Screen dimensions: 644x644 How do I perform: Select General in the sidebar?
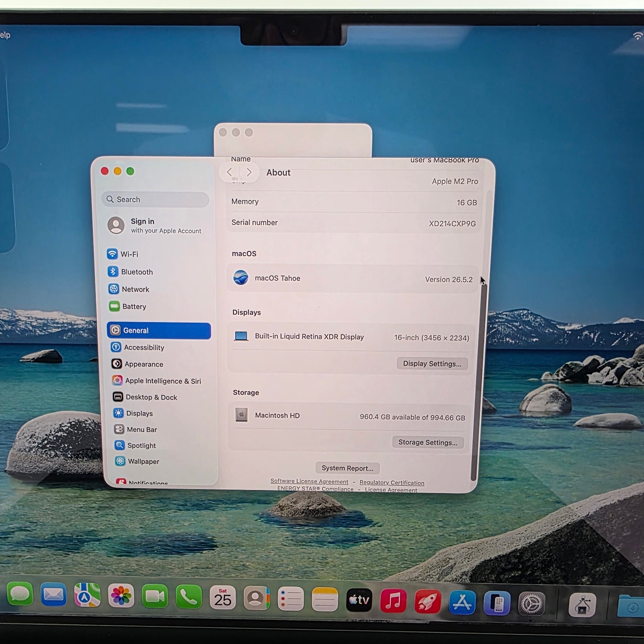pyautogui.click(x=159, y=331)
